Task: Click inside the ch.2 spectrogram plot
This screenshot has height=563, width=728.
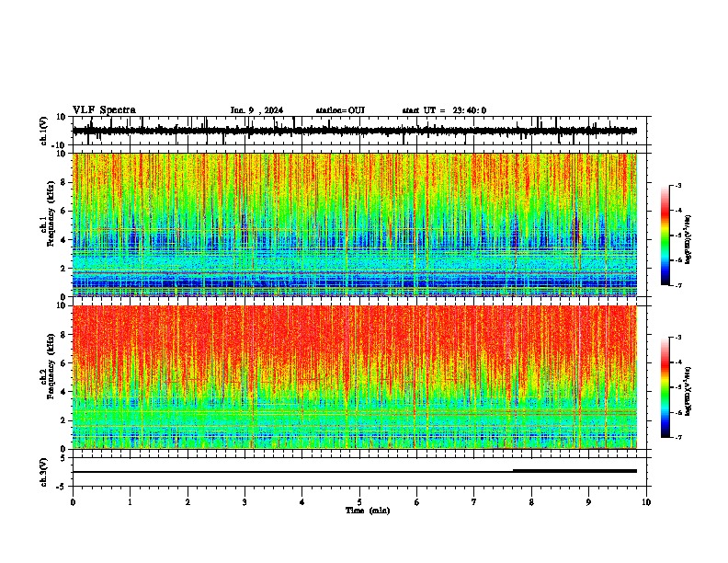Action: [355, 377]
